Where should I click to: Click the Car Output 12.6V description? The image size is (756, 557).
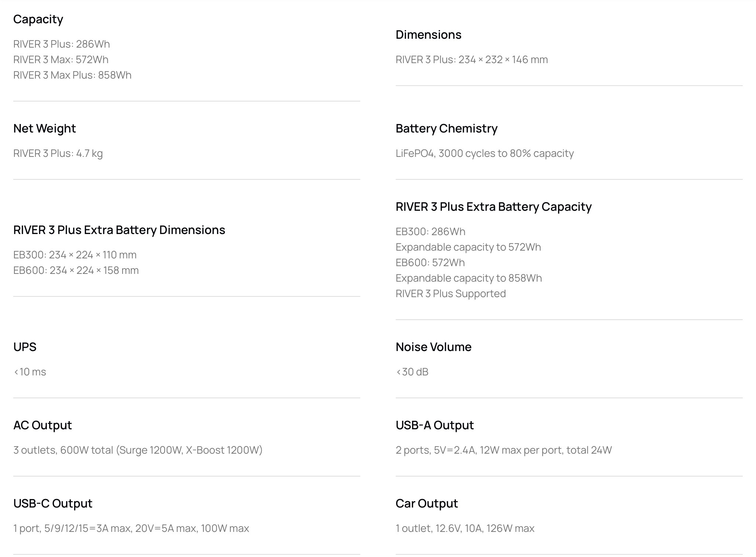click(x=465, y=528)
